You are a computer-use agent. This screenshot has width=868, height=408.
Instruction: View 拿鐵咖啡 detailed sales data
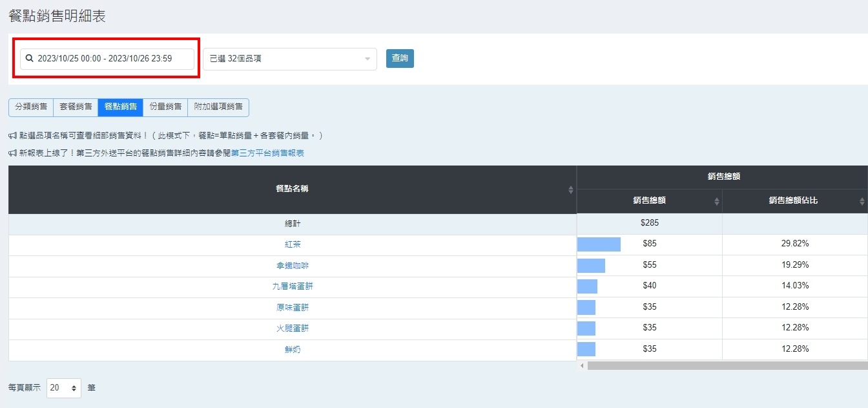point(293,266)
